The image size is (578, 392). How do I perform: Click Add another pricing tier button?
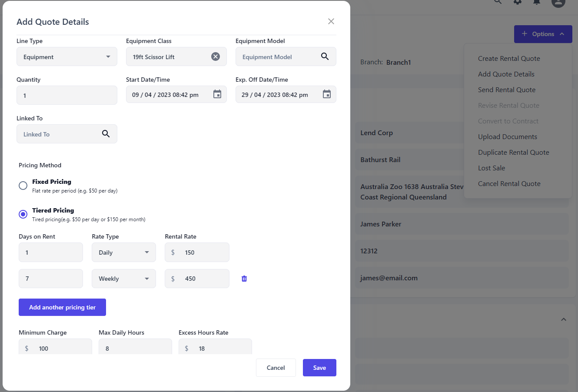point(62,307)
